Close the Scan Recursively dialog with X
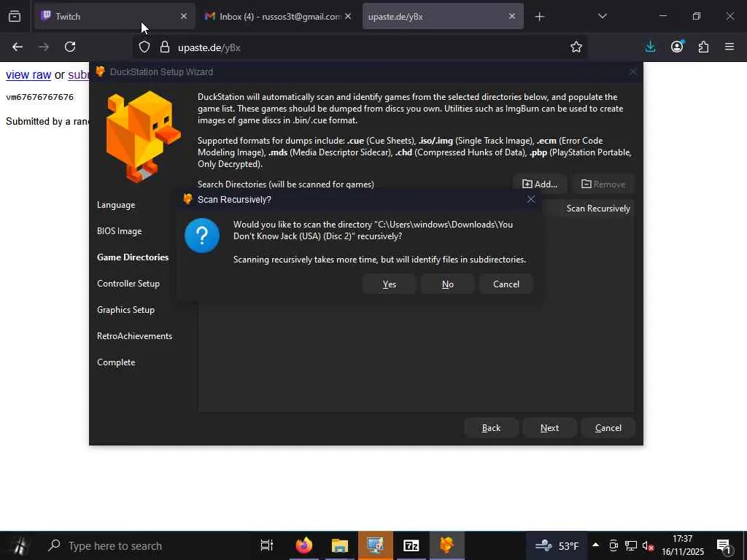 coord(531,200)
